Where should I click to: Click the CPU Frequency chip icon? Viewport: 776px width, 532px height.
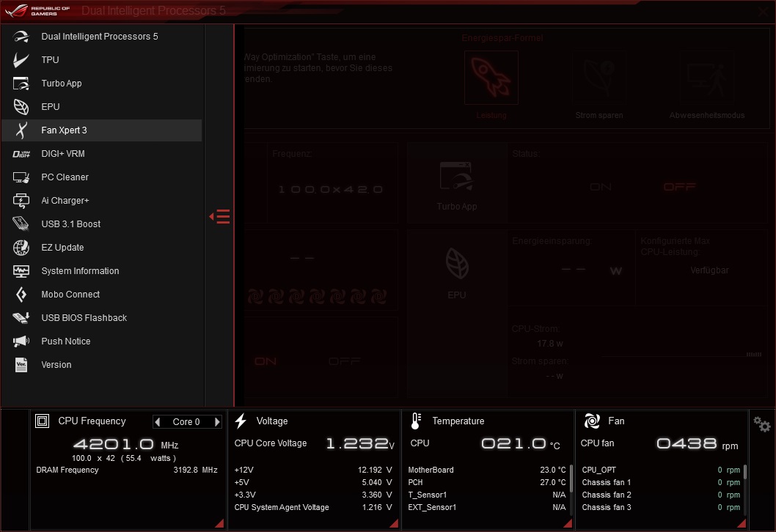coord(42,421)
